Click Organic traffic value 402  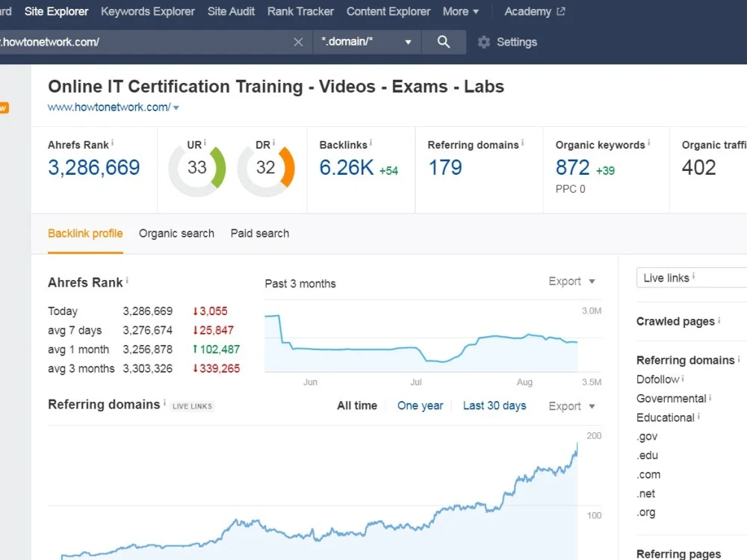(x=698, y=167)
